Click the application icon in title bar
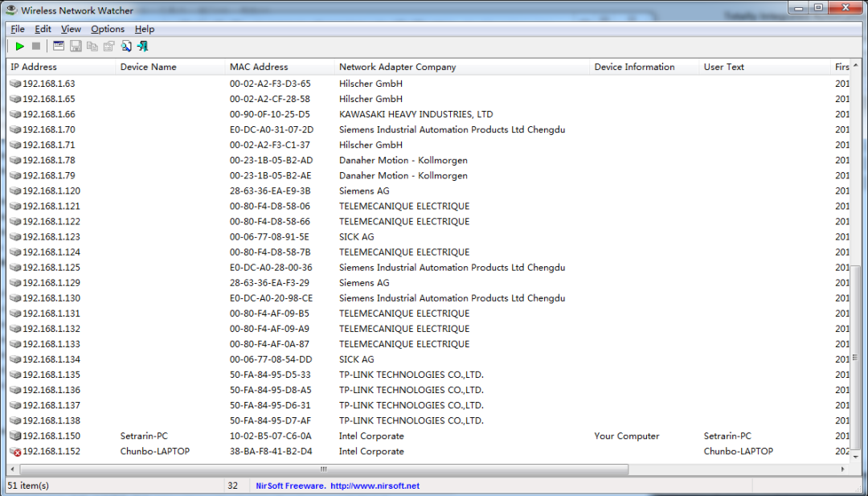868x496 pixels. tap(11, 10)
